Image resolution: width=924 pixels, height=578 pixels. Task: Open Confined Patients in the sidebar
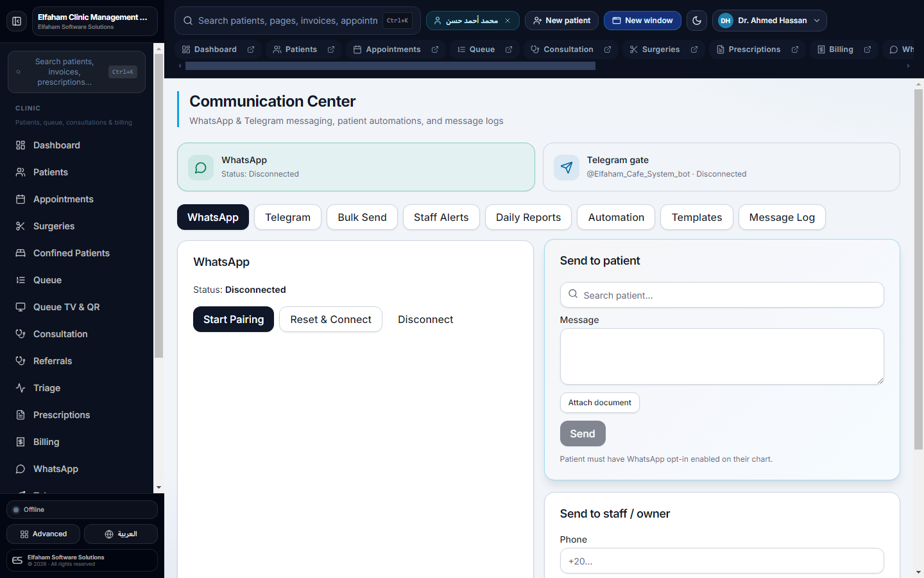[x=77, y=253]
